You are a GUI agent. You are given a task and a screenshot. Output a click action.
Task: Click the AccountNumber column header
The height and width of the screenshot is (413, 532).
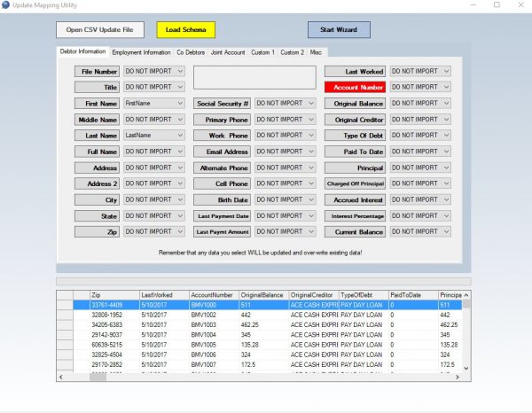(x=214, y=295)
